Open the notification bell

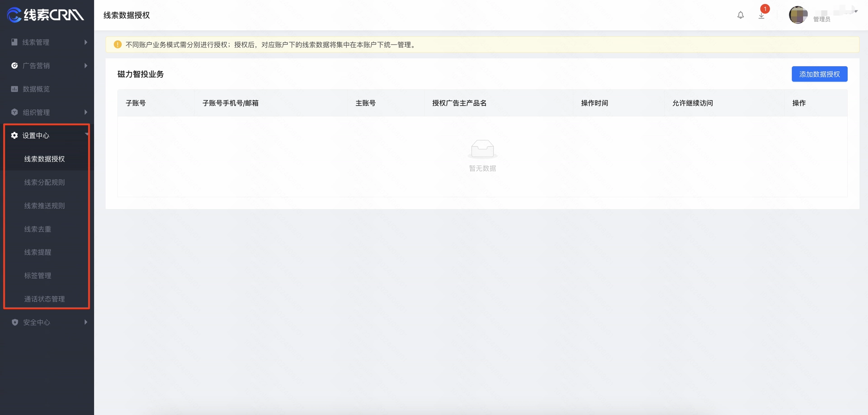pyautogui.click(x=741, y=15)
